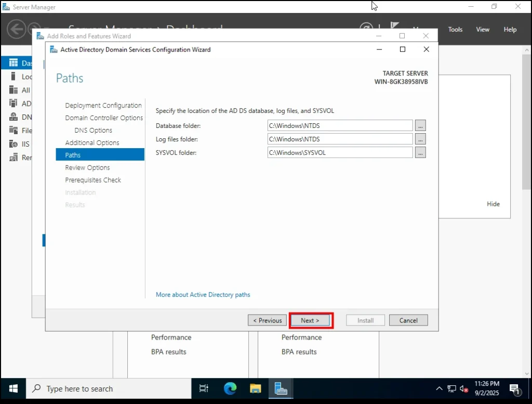
Task: Edit the Log files folder path field
Action: (340, 139)
